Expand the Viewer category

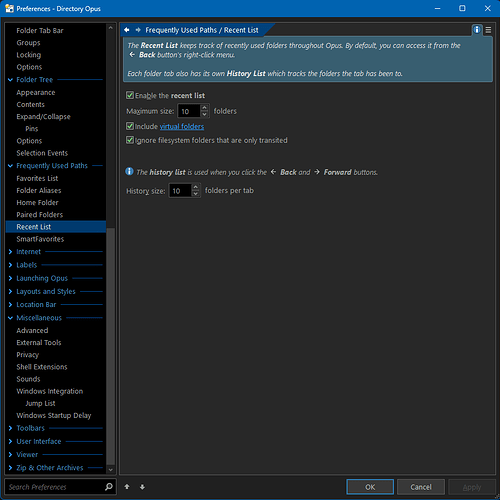(10, 454)
